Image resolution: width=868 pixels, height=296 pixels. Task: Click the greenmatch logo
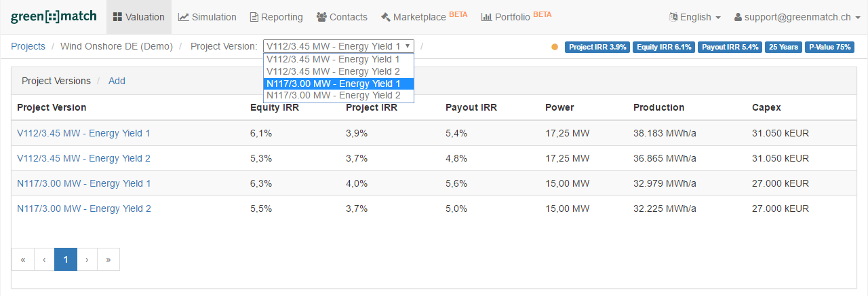54,16
